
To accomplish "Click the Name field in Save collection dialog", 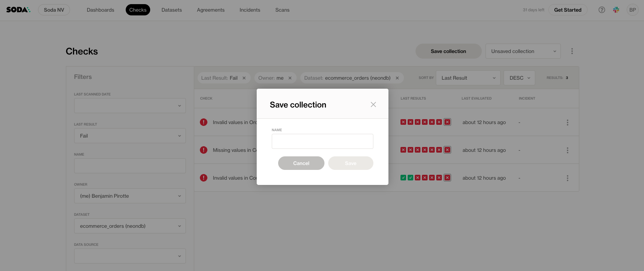I will [322, 141].
